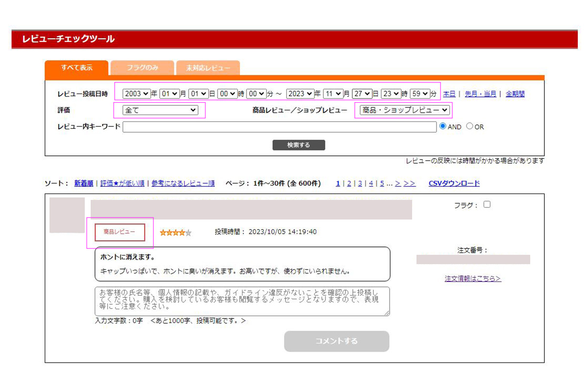
Task: Click the single > next page link
Action: [398, 183]
